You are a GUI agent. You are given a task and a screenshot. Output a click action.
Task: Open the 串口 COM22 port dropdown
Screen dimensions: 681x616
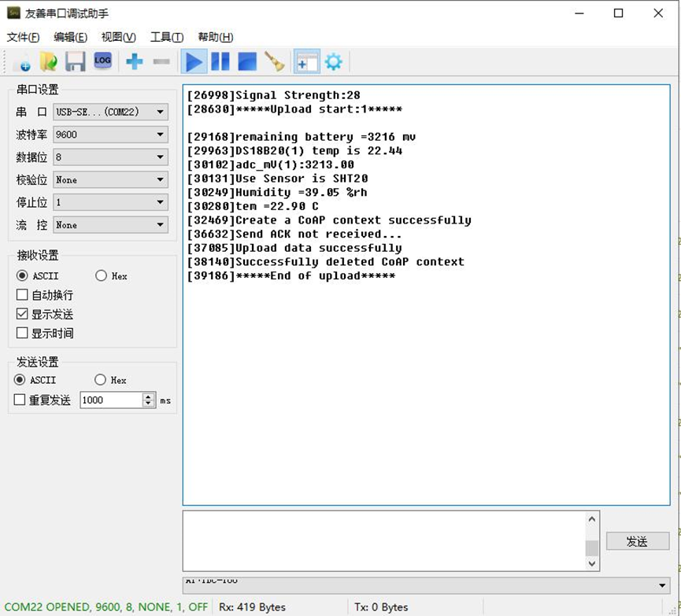[111, 112]
